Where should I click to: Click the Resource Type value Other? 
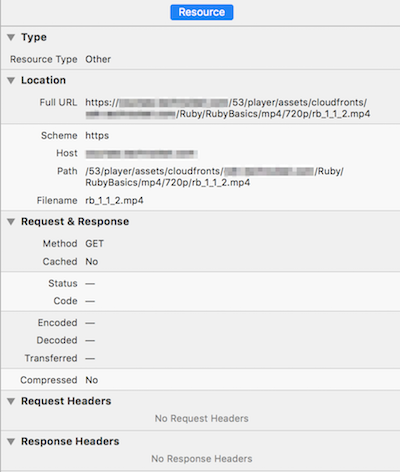click(98, 59)
